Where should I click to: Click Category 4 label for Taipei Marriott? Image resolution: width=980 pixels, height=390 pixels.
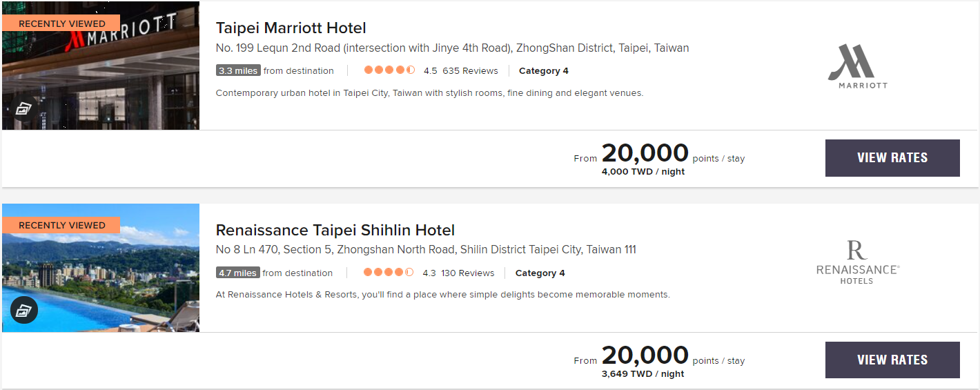click(543, 70)
